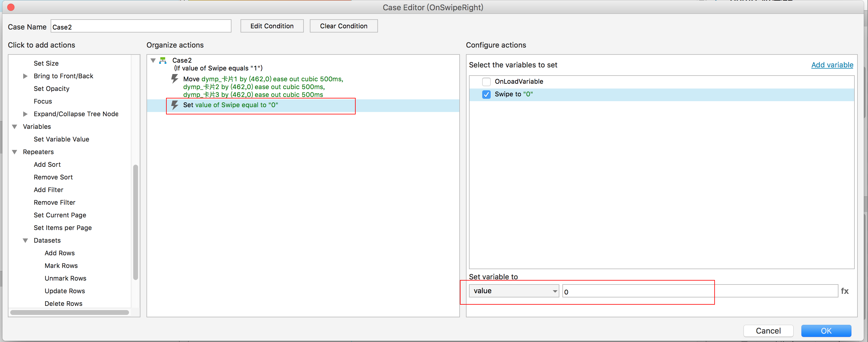Click the vertical scrollbar in actions list
Screen dimensions: 868x342
tap(135, 222)
